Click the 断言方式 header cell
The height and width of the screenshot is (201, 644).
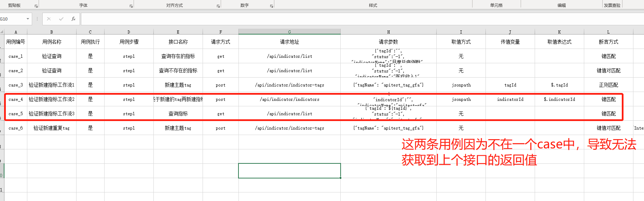pyautogui.click(x=608, y=42)
